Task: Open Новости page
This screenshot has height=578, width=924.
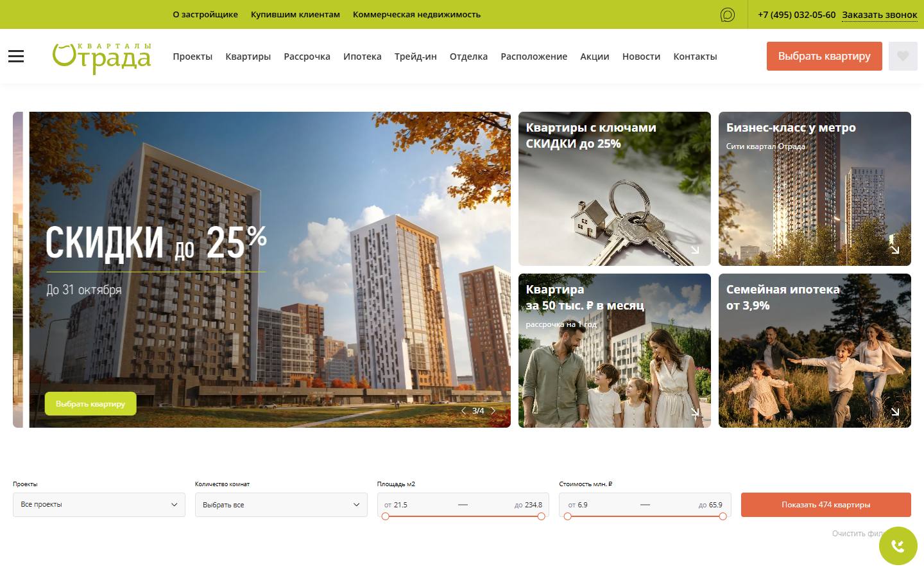Action: click(641, 57)
